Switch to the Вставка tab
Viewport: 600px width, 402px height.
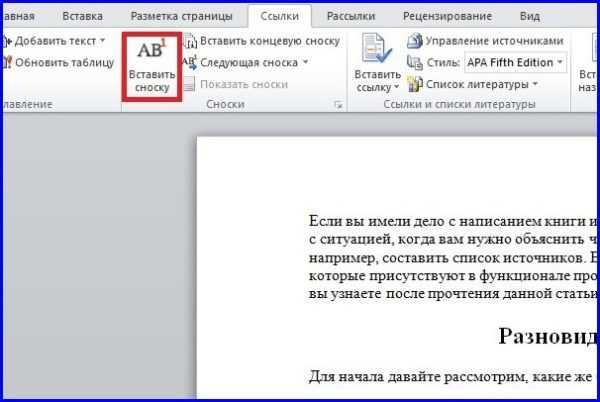coord(82,16)
